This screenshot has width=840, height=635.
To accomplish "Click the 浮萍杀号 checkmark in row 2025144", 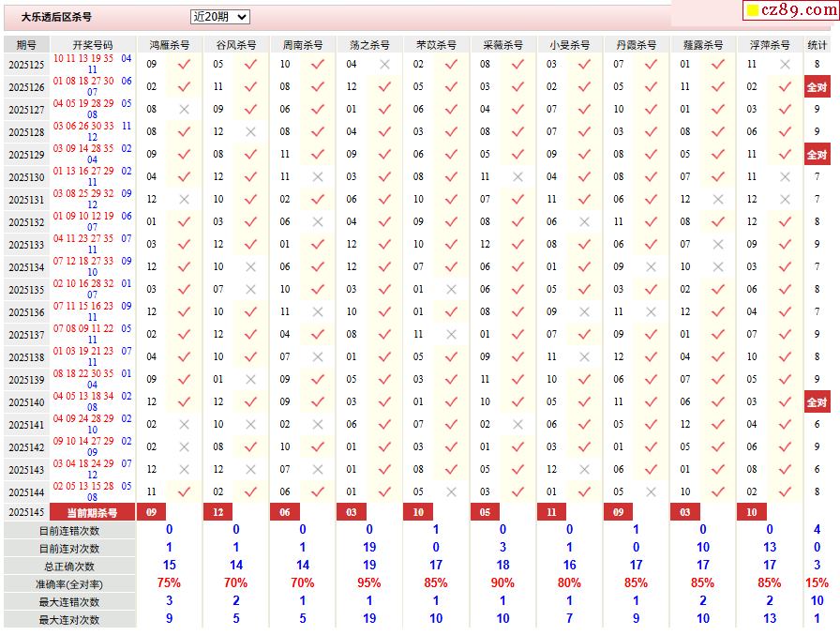I will tap(785, 492).
